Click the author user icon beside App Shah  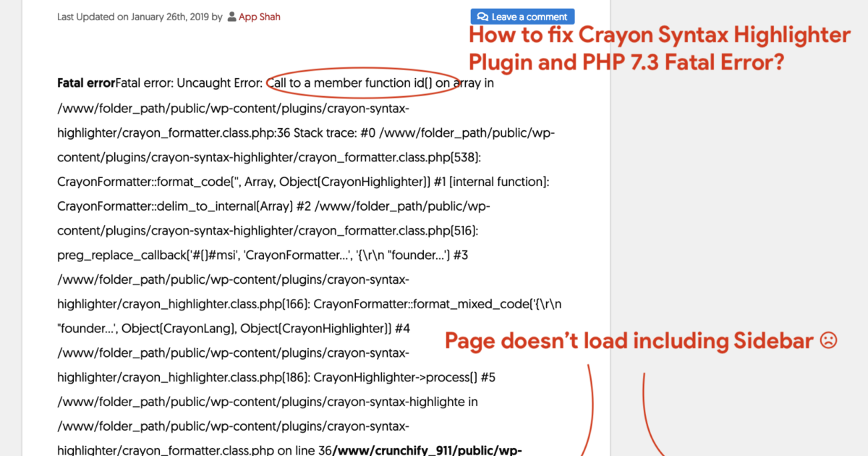coord(231,17)
